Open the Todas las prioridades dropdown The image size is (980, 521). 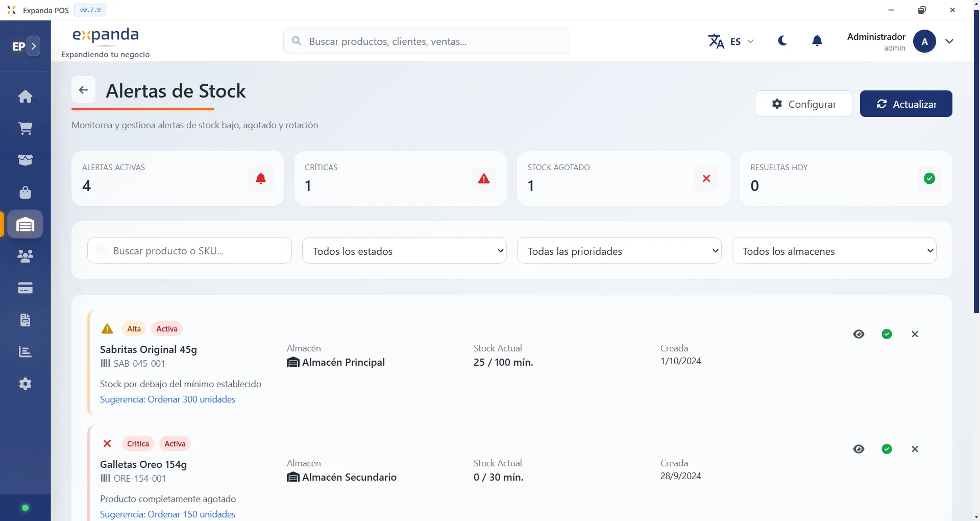pyautogui.click(x=619, y=250)
